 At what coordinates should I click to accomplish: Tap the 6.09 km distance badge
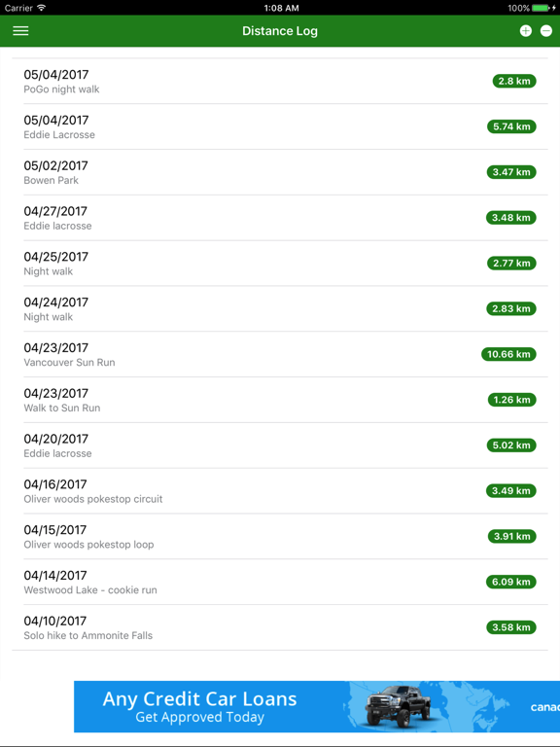(x=511, y=582)
